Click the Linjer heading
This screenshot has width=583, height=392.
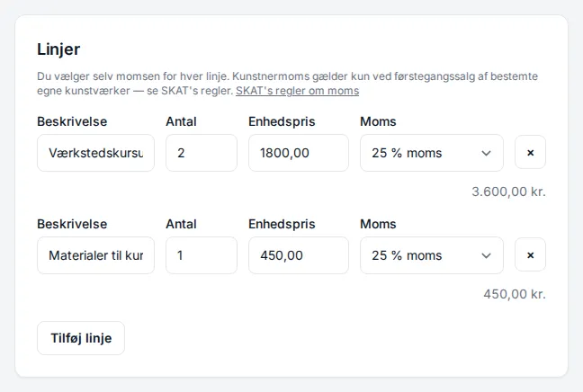click(x=58, y=49)
